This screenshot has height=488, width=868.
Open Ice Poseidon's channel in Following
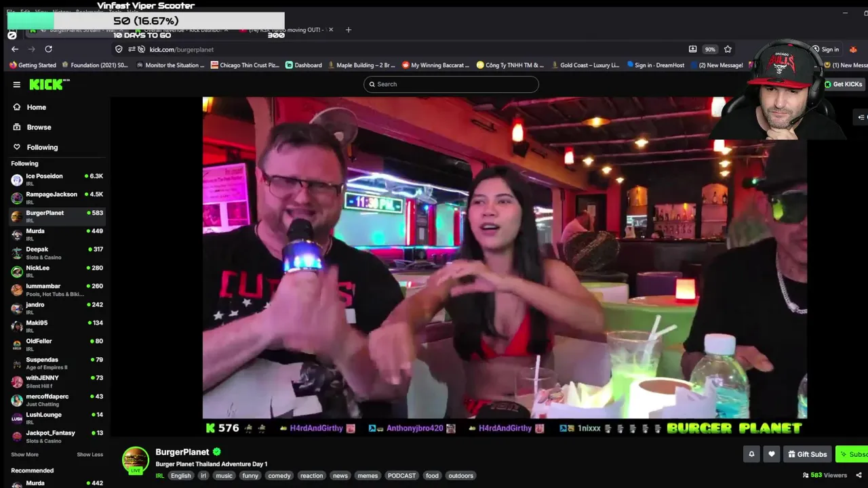[x=57, y=180]
